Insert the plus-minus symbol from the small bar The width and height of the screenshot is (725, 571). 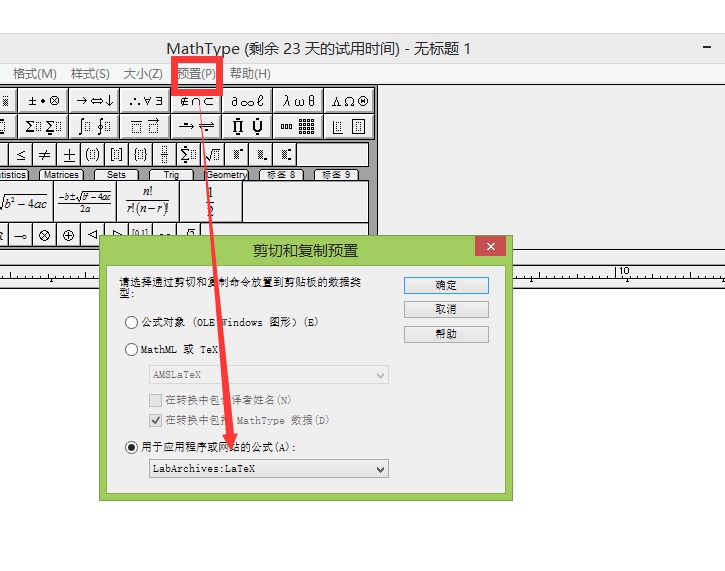click(x=69, y=154)
